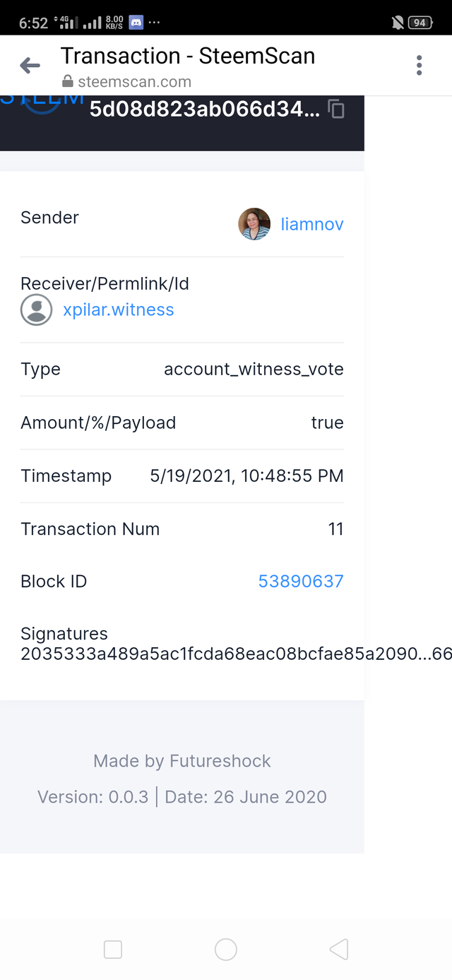Open the browser three-dot menu
The height and width of the screenshot is (980, 452).
(x=419, y=66)
